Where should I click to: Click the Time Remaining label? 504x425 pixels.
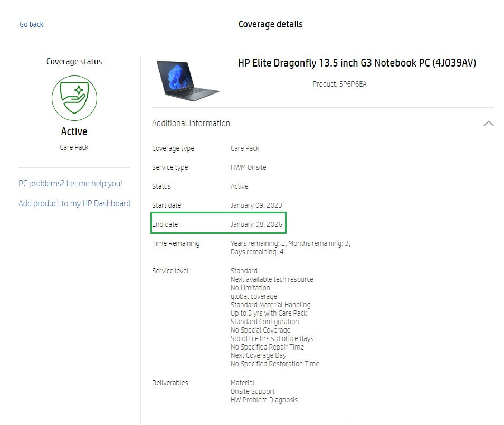(176, 244)
